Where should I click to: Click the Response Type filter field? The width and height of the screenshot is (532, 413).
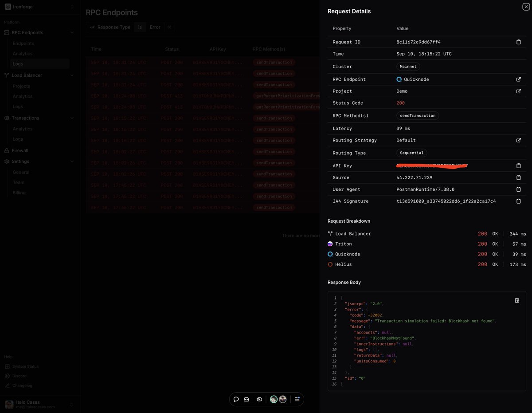pyautogui.click(x=110, y=27)
